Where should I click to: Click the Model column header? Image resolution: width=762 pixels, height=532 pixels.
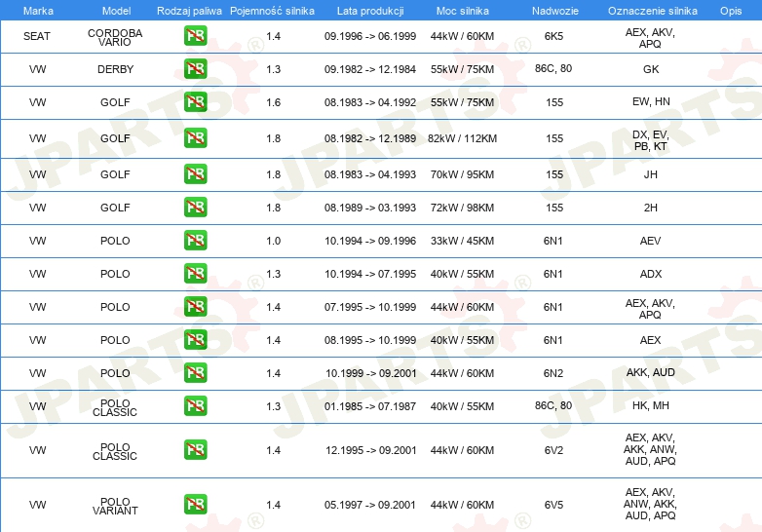click(116, 11)
